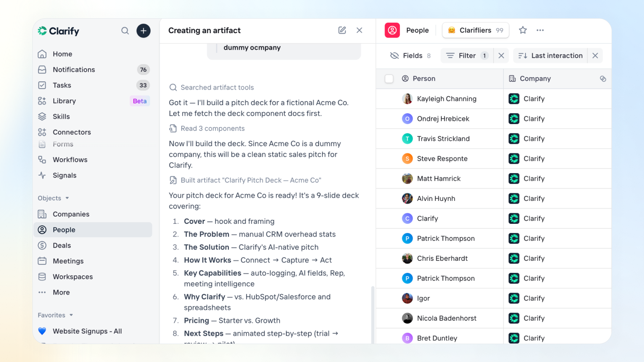The width and height of the screenshot is (644, 362).
Task: Open the Filter button with 1 filter
Action: 467,56
